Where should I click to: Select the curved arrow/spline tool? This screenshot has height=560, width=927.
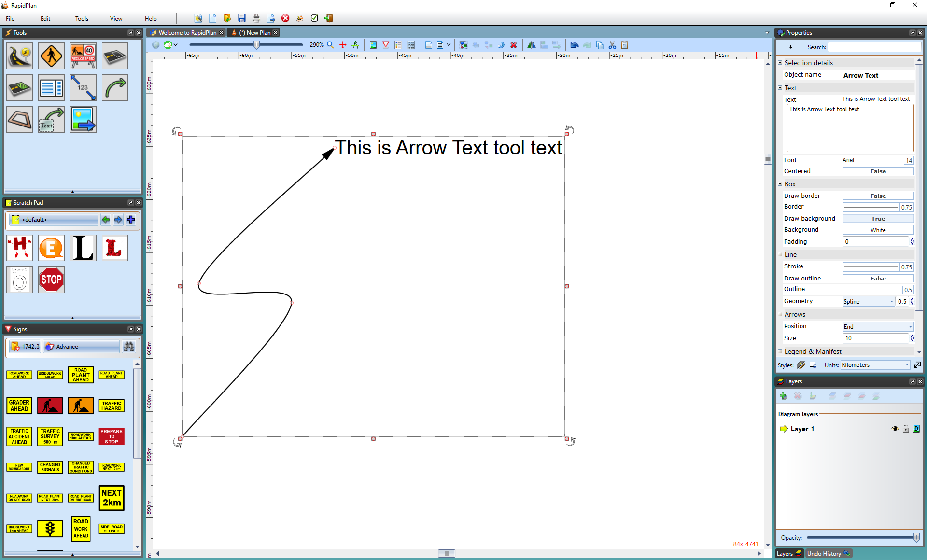point(114,87)
